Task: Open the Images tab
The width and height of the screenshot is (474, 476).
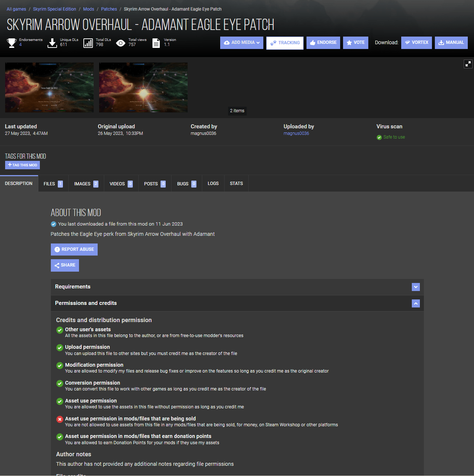Action: point(86,184)
